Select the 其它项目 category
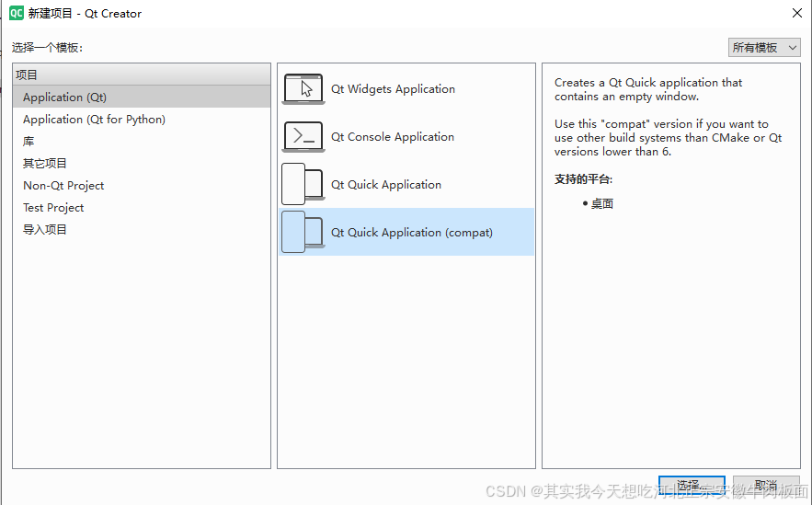 point(142,163)
